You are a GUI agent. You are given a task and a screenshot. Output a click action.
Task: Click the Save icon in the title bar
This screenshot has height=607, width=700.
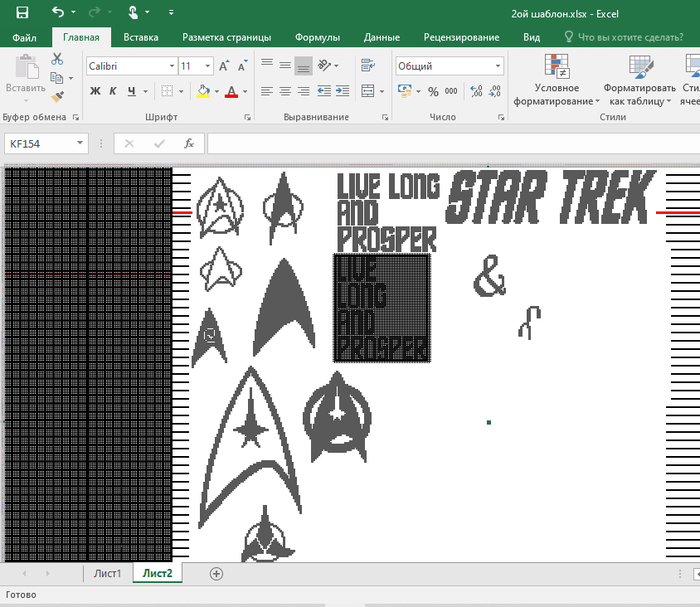pos(21,13)
